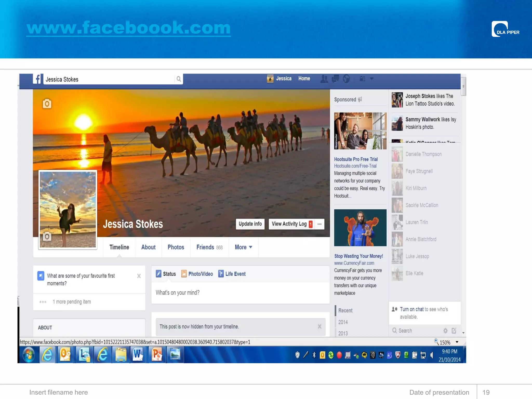This screenshot has width=532, height=399.
Task: Open the Hootsuite Pro Free Trial ad link
Action: coord(356,159)
